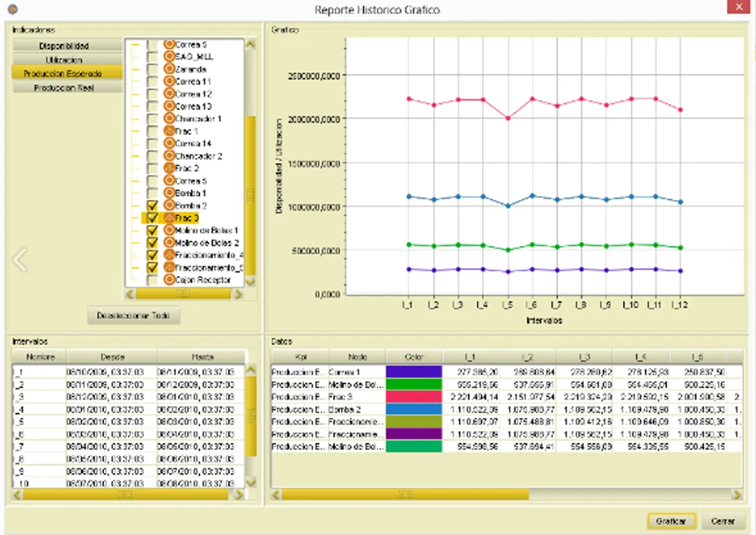Click the Correa 1 indigo color swatch
756x535 pixels.
pos(414,372)
